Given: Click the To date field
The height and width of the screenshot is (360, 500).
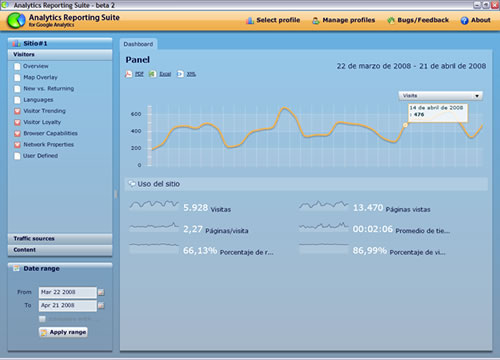Looking at the screenshot, I should [x=67, y=305].
